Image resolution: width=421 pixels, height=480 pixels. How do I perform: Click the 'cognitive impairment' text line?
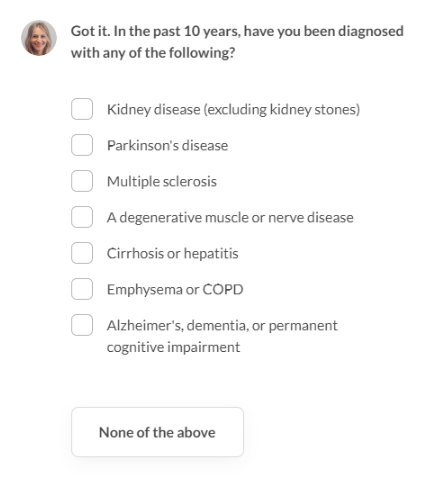(173, 347)
